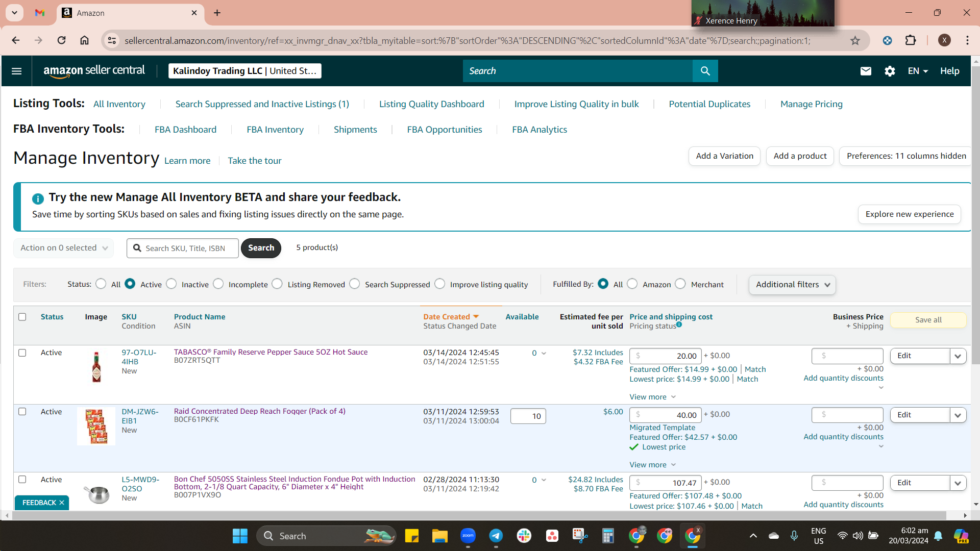Click the Save all button
The height and width of the screenshot is (551, 980).
928,320
